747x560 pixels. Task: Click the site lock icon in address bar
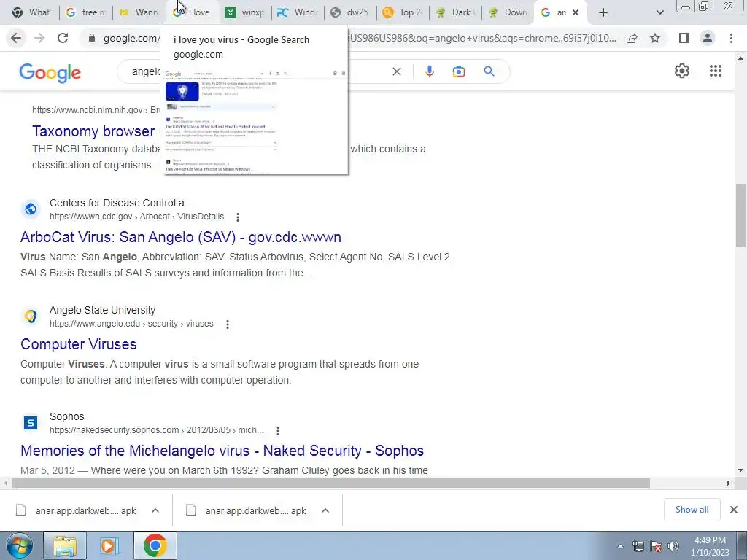pos(92,38)
